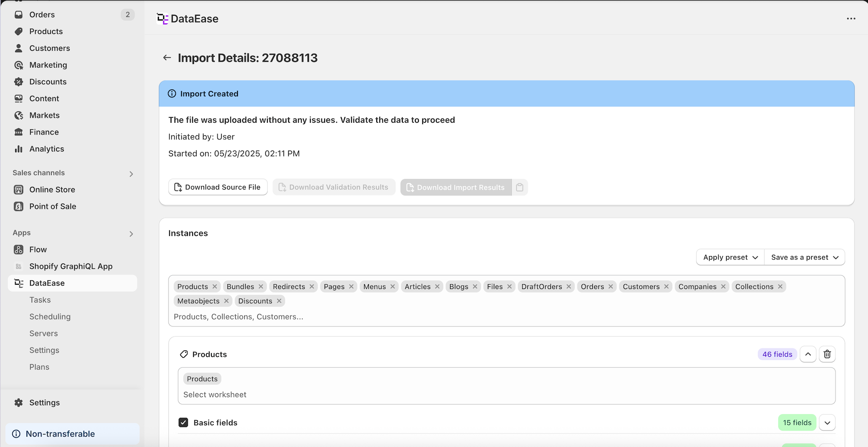
Task: Remove the Files tag
Action: [510, 286]
